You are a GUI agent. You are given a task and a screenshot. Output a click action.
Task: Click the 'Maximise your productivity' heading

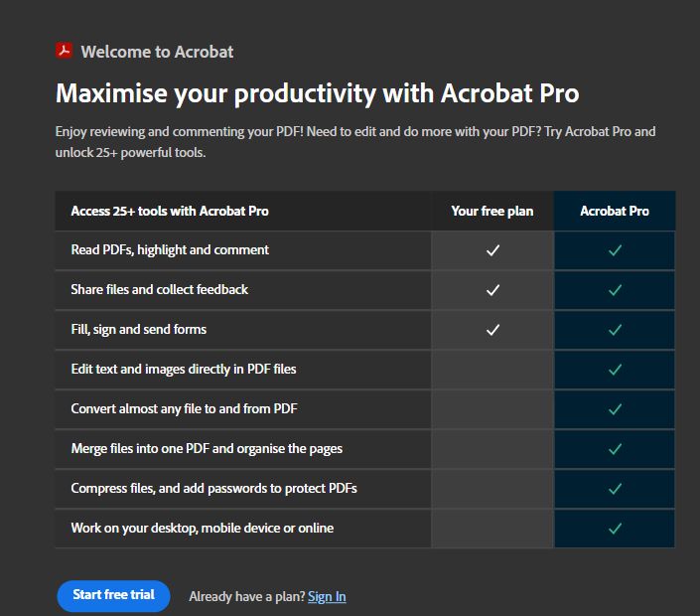click(317, 93)
